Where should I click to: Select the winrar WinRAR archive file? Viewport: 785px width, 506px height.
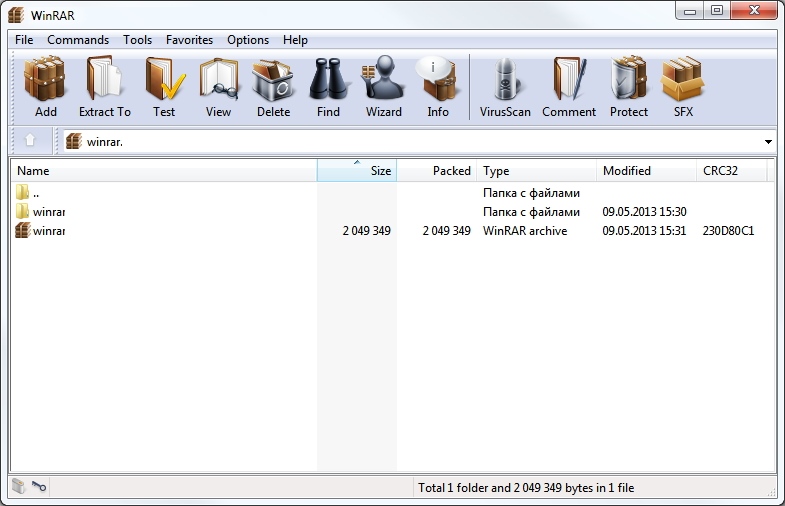[x=48, y=231]
